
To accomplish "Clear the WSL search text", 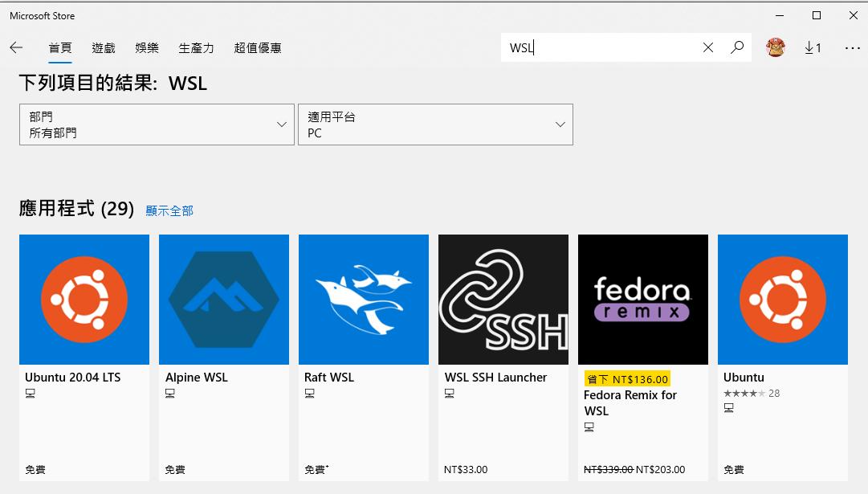I will coord(708,47).
